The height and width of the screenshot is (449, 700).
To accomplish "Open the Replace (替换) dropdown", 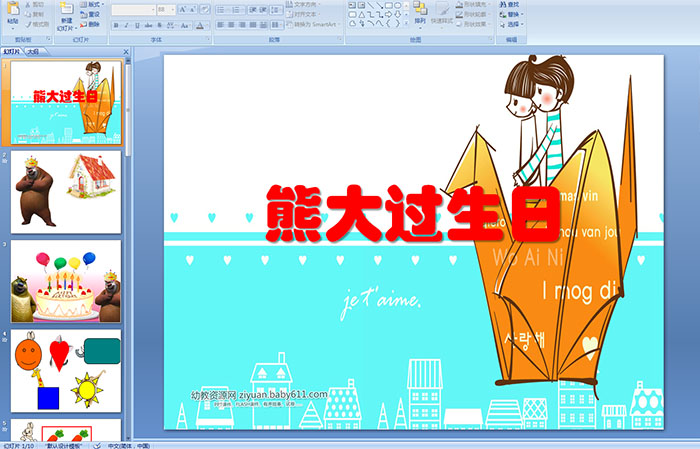I will 512,14.
